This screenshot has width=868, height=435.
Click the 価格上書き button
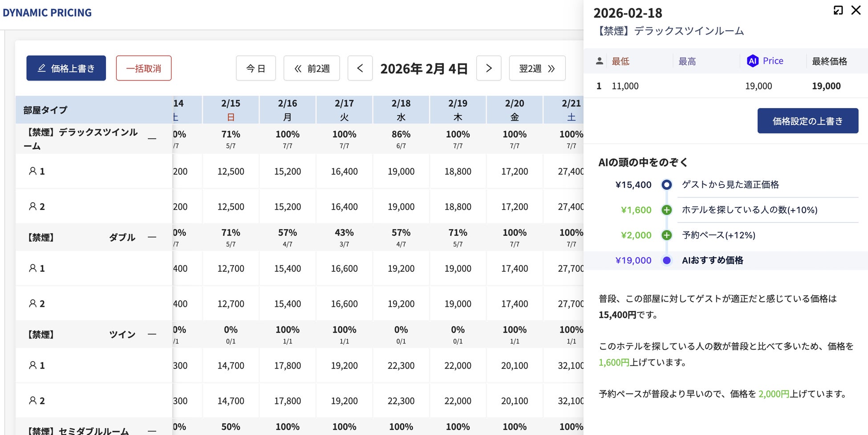coord(66,68)
